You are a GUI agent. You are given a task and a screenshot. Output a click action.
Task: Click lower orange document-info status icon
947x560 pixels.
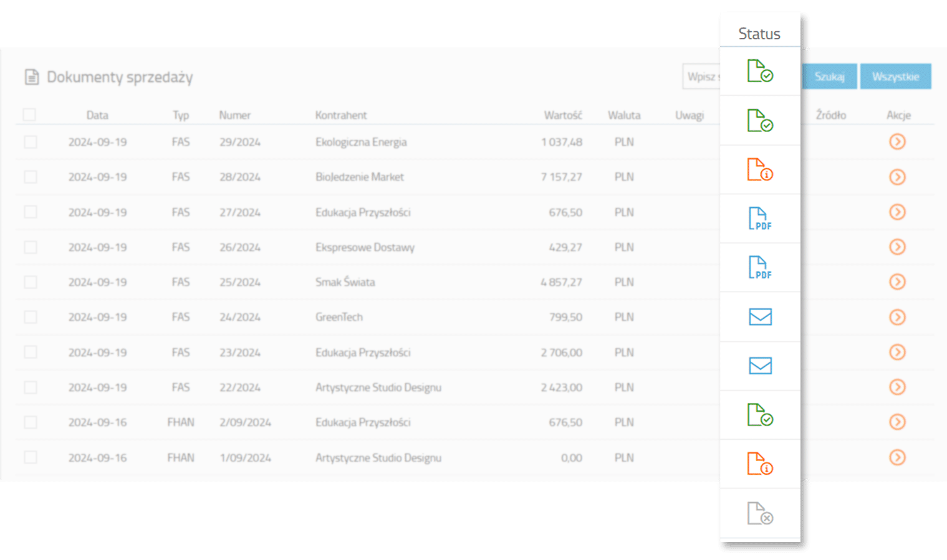coord(760,464)
